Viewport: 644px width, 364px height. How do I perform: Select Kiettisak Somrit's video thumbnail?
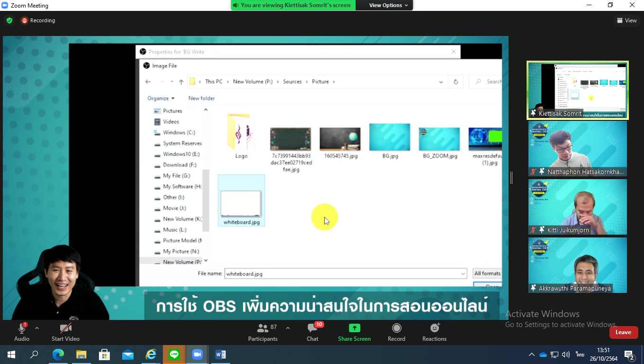578,90
